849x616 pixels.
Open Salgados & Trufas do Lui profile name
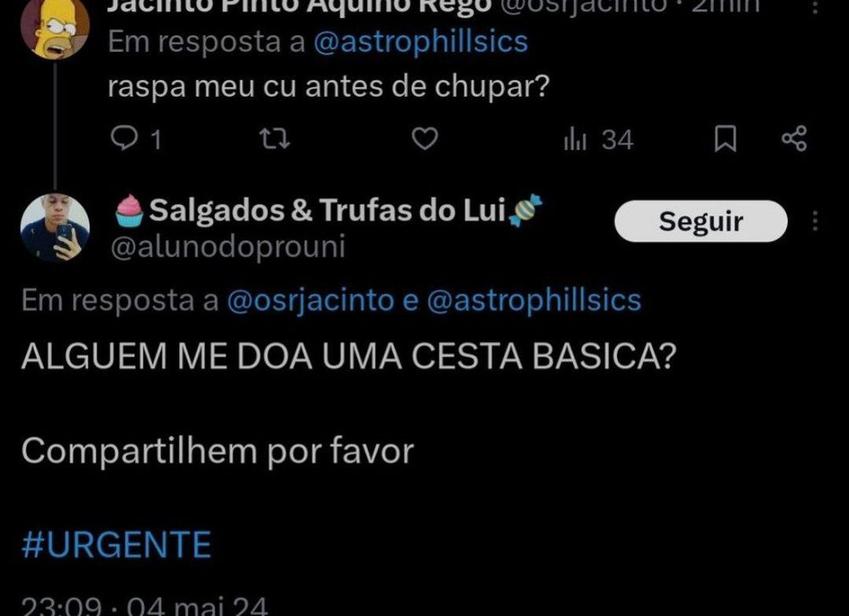(x=328, y=210)
